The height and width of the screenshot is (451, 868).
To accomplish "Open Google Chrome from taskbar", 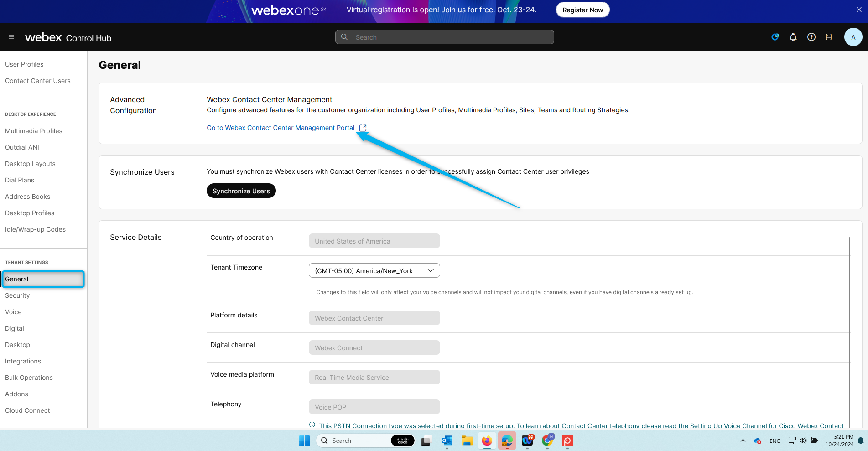I will coord(547,441).
